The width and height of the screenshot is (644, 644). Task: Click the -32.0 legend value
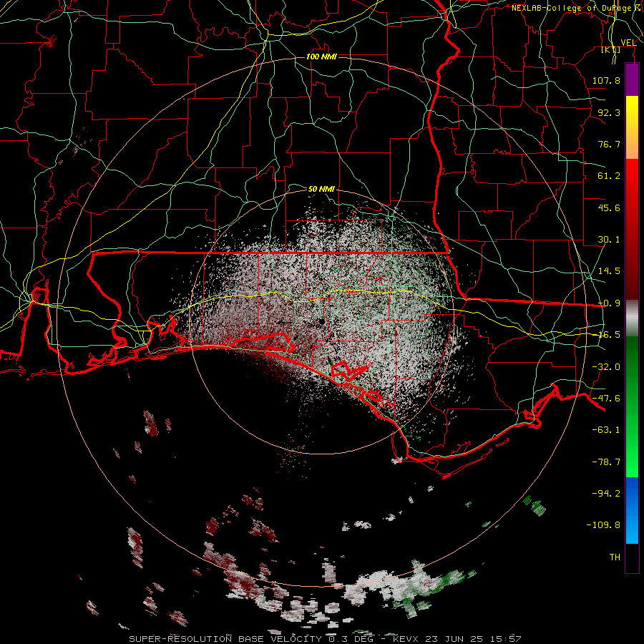click(606, 367)
